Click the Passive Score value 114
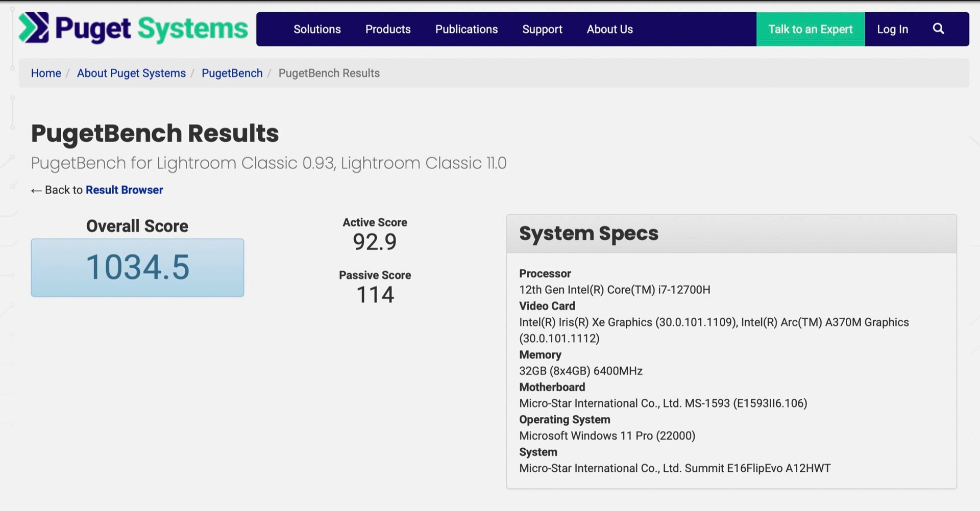 pyautogui.click(x=375, y=295)
